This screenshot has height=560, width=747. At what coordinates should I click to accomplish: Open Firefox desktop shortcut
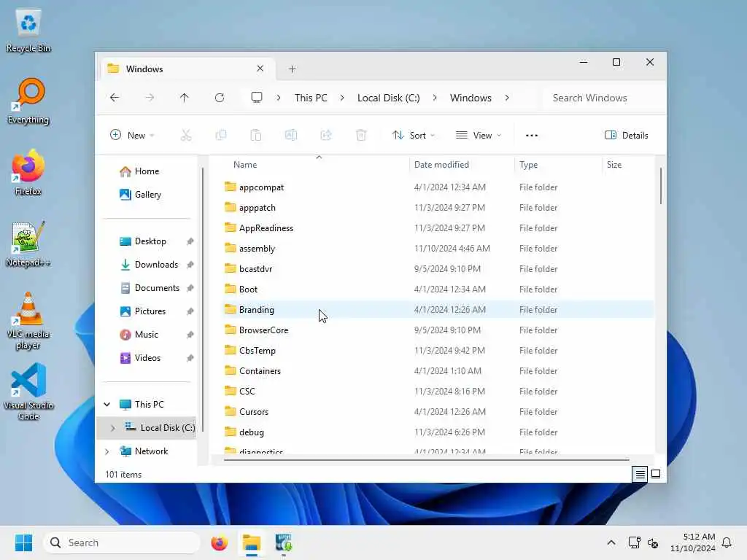click(x=28, y=173)
